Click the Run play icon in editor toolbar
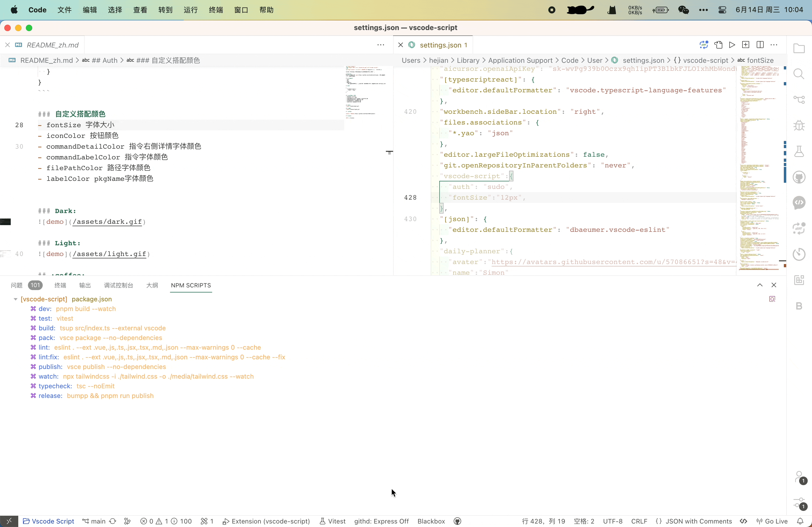This screenshot has width=812, height=527. [732, 45]
